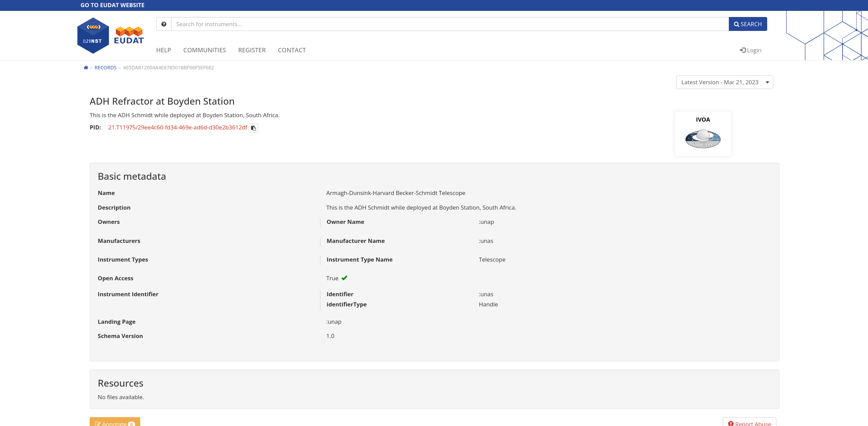Viewport: 868px width, 426px height.
Task: Click the Report Abuse button
Action: coord(749,423)
